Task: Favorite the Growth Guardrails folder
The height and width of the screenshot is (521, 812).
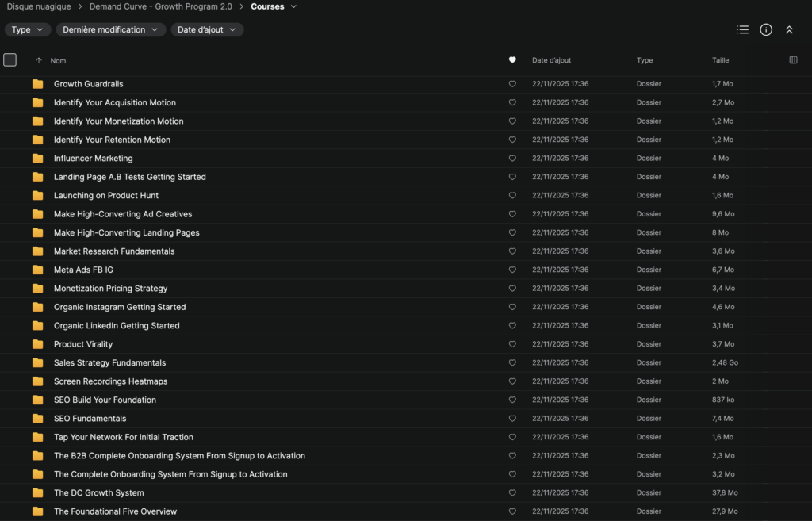Action: pos(512,84)
